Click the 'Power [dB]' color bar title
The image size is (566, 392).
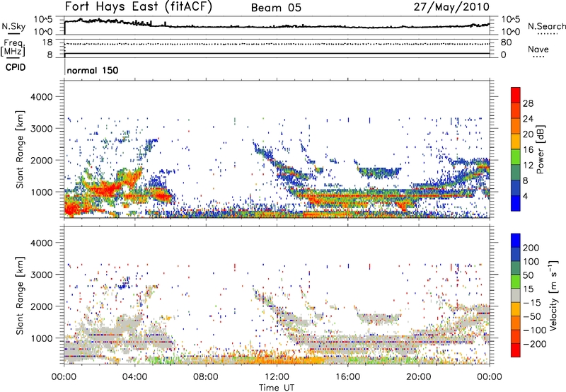[540, 149]
